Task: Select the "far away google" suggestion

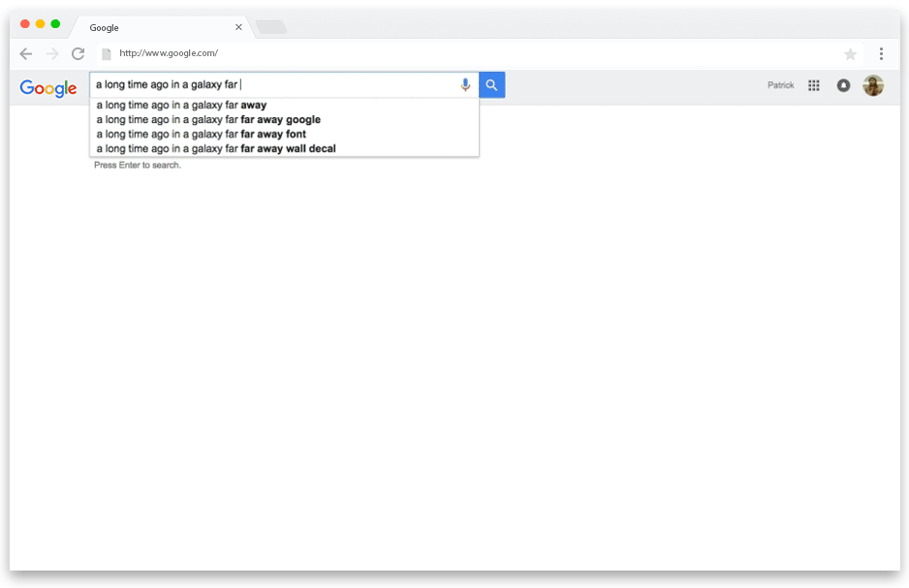Action: pos(208,119)
